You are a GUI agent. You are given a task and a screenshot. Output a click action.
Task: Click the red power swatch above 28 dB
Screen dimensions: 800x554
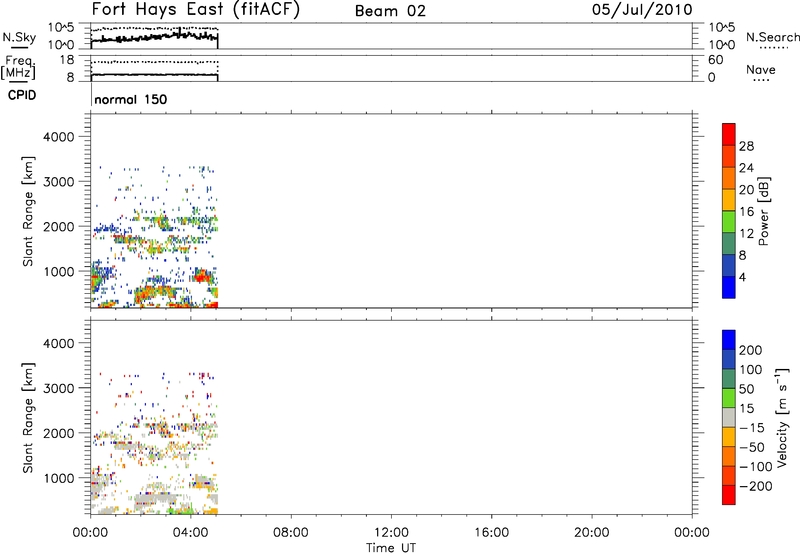click(x=729, y=134)
